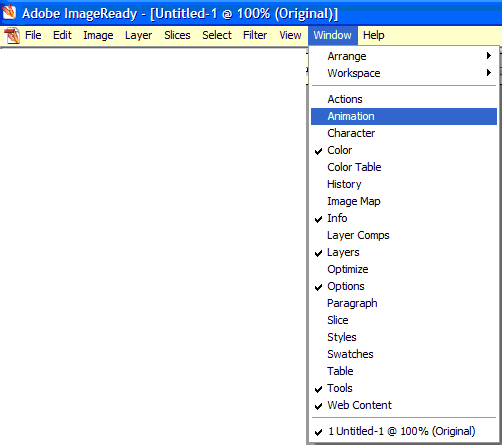Open the File menu

click(33, 35)
